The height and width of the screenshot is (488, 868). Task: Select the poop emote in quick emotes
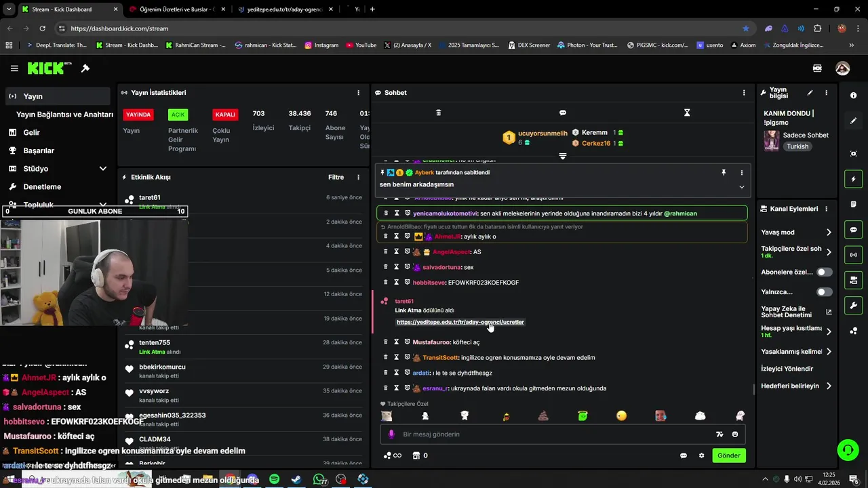[543, 416]
